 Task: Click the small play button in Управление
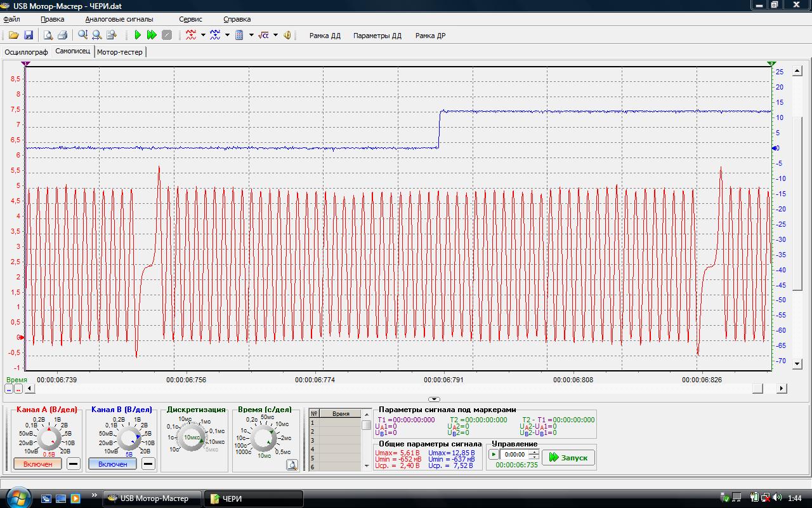click(x=494, y=455)
